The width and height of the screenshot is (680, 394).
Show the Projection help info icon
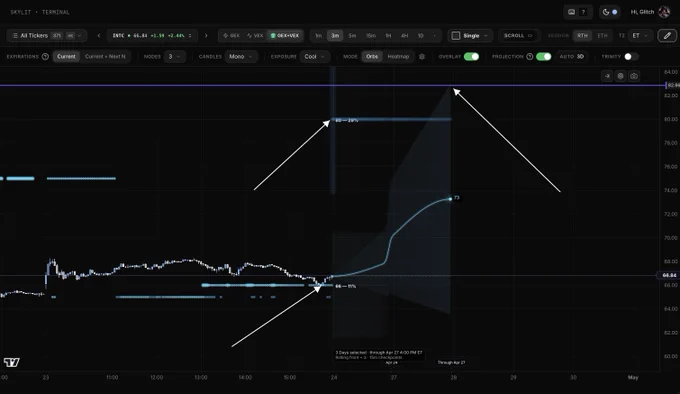(x=530, y=57)
